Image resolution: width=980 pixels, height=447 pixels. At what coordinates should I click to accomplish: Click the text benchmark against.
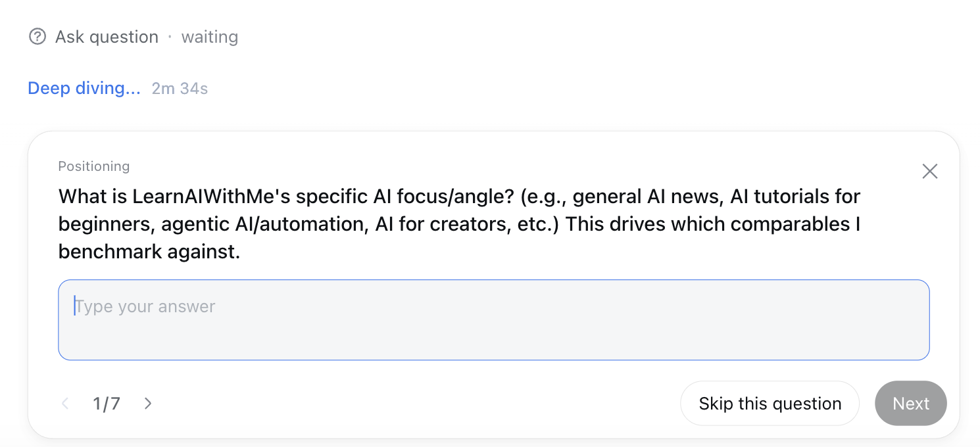coord(149,252)
